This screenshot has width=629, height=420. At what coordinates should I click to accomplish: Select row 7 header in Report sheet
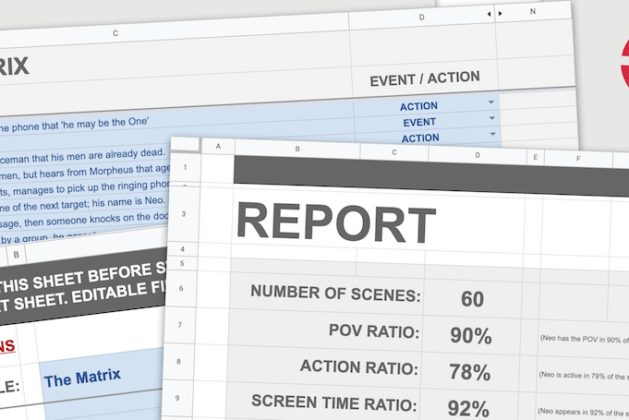[x=180, y=324]
